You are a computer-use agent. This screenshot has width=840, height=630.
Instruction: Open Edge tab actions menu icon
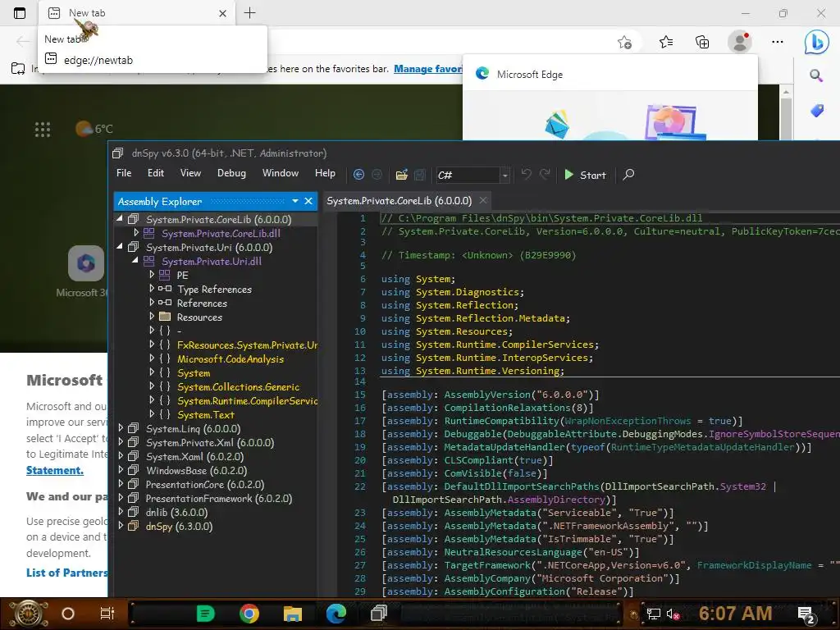(20, 13)
